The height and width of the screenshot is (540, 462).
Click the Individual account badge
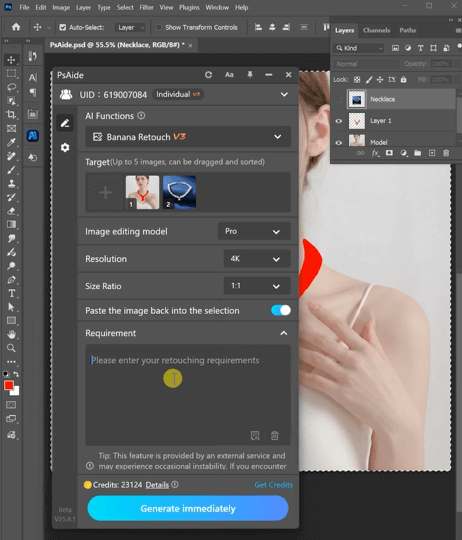[178, 94]
